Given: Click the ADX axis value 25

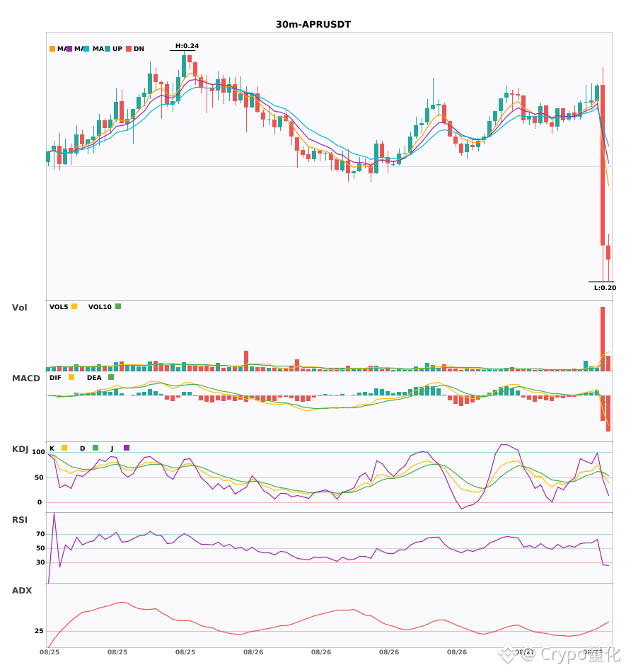Looking at the screenshot, I should pyautogui.click(x=39, y=631).
